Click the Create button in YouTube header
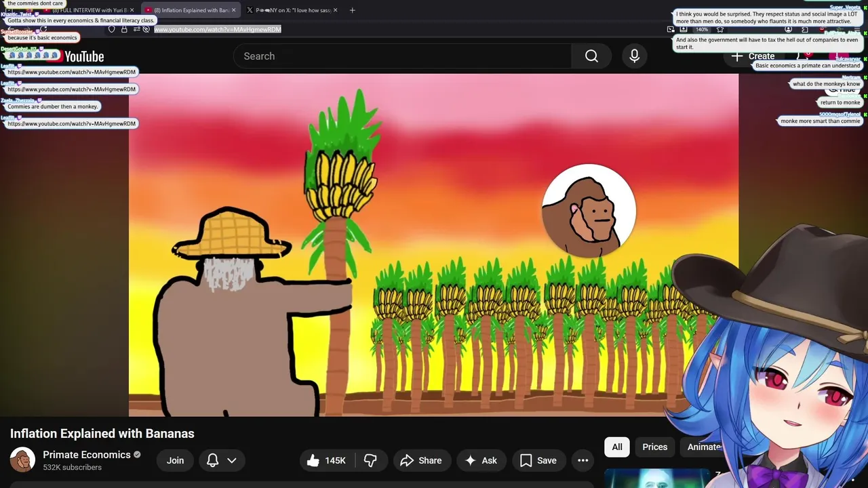The height and width of the screenshot is (488, 868). pos(753,56)
